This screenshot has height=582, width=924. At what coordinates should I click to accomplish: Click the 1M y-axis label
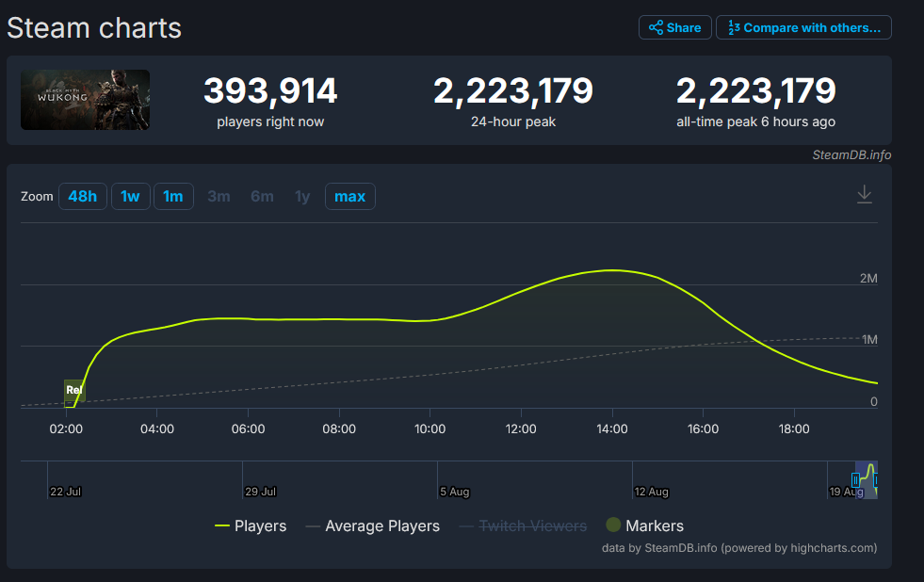pyautogui.click(x=869, y=339)
